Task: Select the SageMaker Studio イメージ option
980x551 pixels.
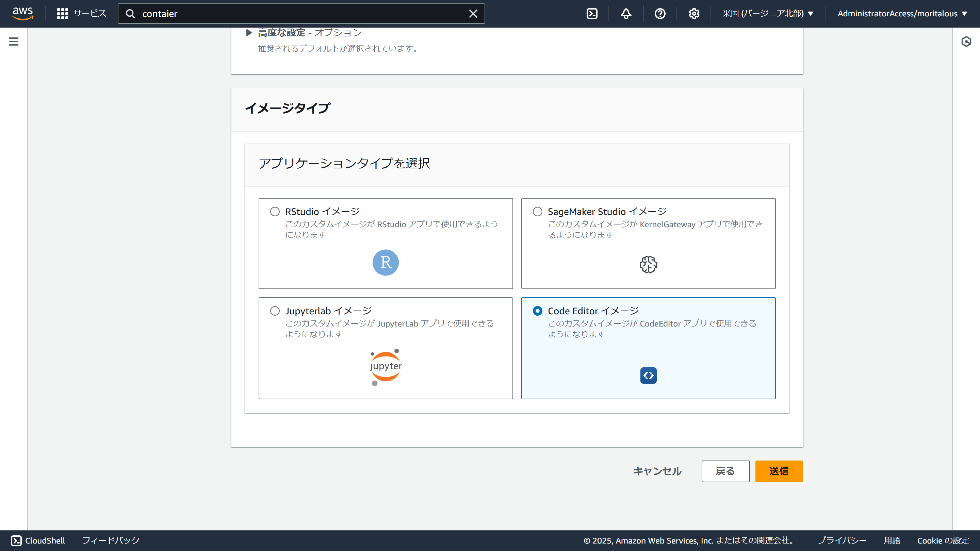Action: (x=537, y=212)
